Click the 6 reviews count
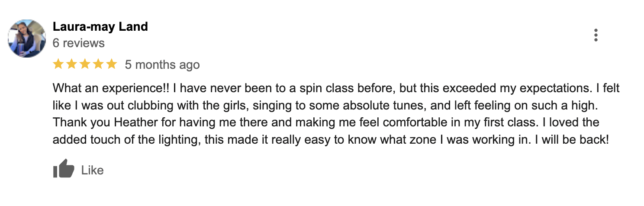 point(78,43)
